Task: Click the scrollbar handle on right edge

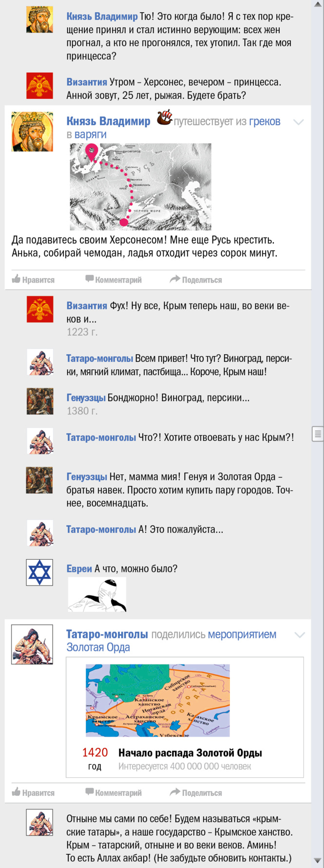Action: point(318,434)
